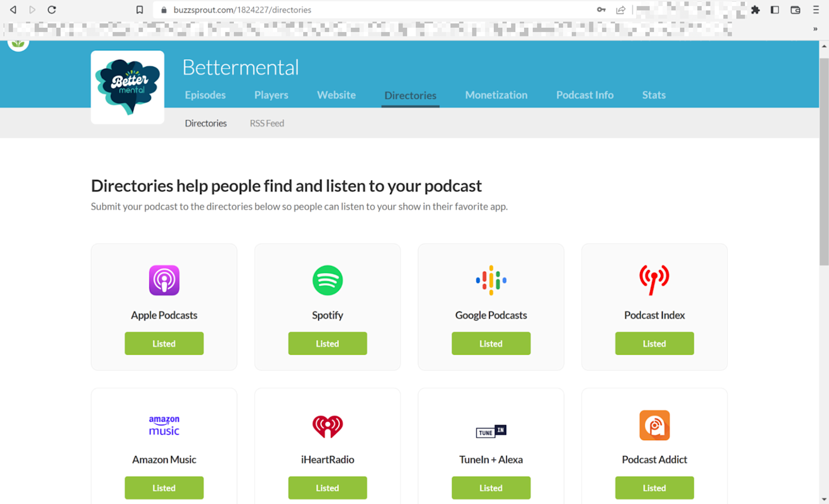Go back using browser back arrow
Screen dimensions: 829x504
click(13, 9)
